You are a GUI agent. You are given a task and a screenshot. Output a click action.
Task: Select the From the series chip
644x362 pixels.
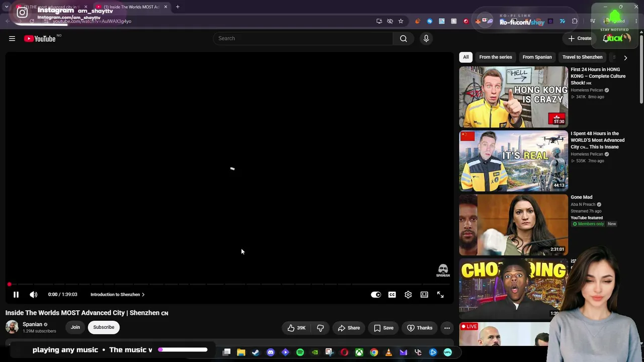coord(496,57)
